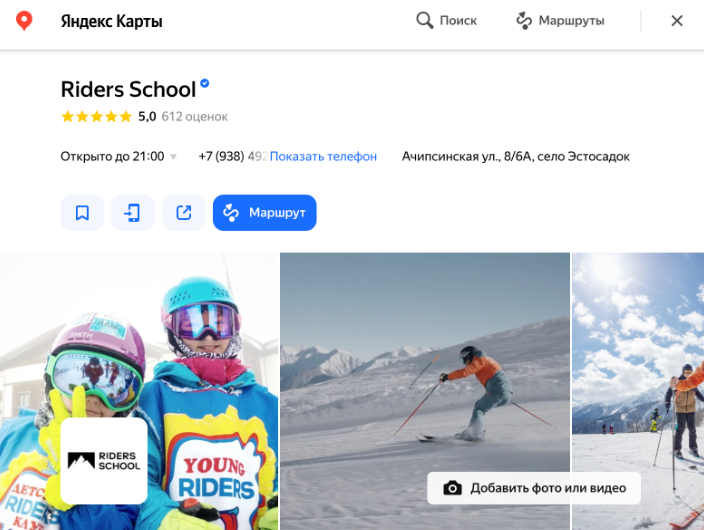
Task: Click the Yandex Maps red pin logo
Action: 24,21
